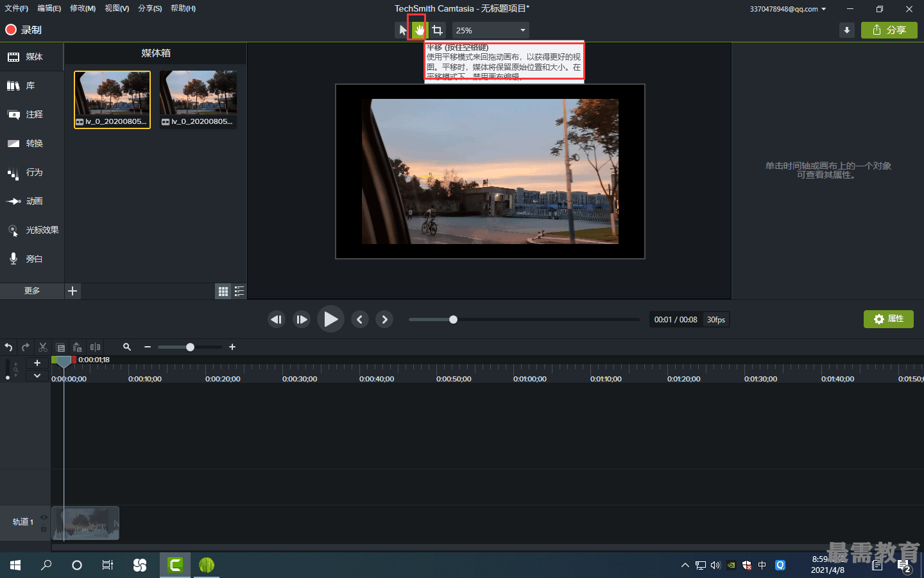Image resolution: width=924 pixels, height=578 pixels.
Task: Select the first highlighted media clip thumbnail
Action: (x=112, y=100)
